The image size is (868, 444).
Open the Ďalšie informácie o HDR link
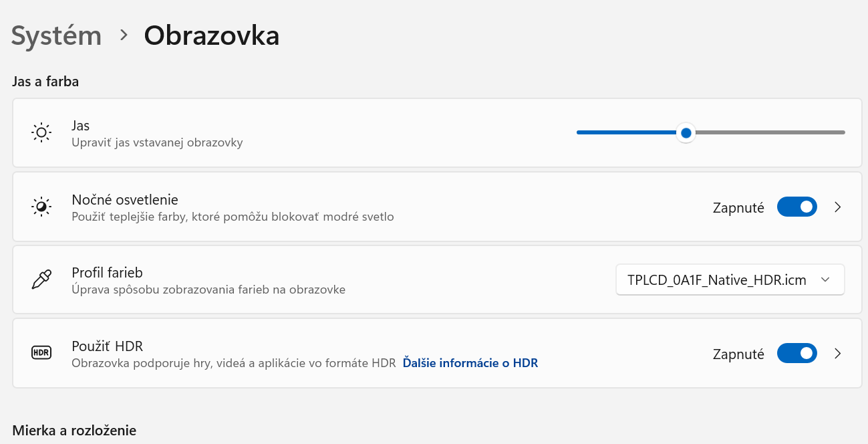tap(470, 363)
